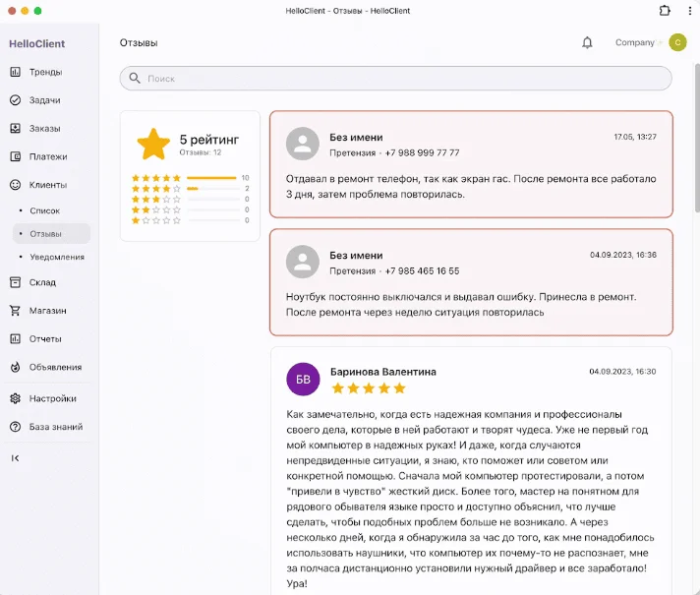700x595 pixels.
Task: Click the Поиск search field
Action: click(x=396, y=79)
